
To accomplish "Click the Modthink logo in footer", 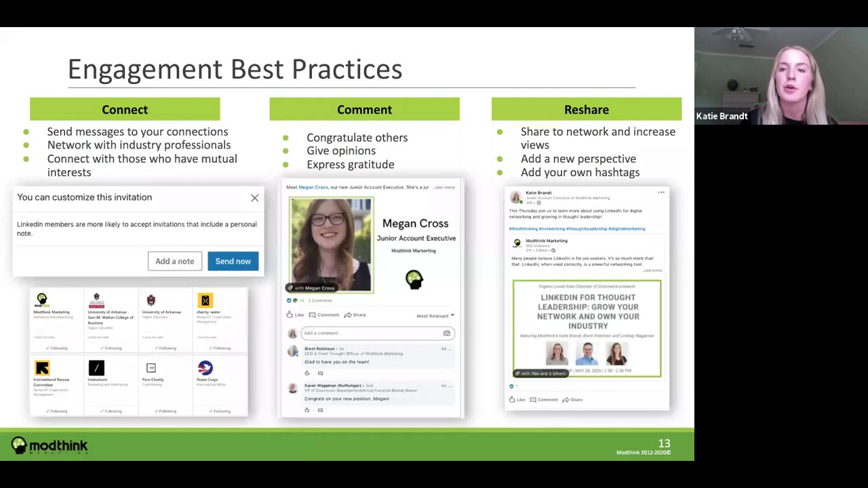I will pos(49,445).
